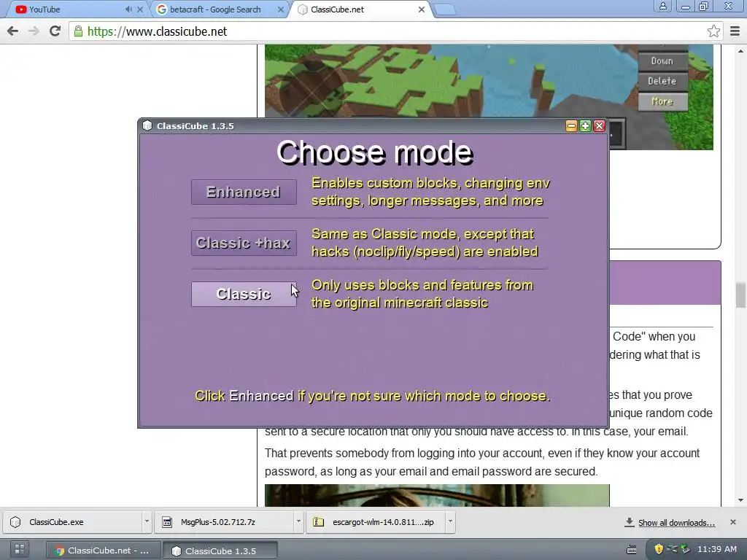Click the scrollbar up arrow

click(x=740, y=50)
